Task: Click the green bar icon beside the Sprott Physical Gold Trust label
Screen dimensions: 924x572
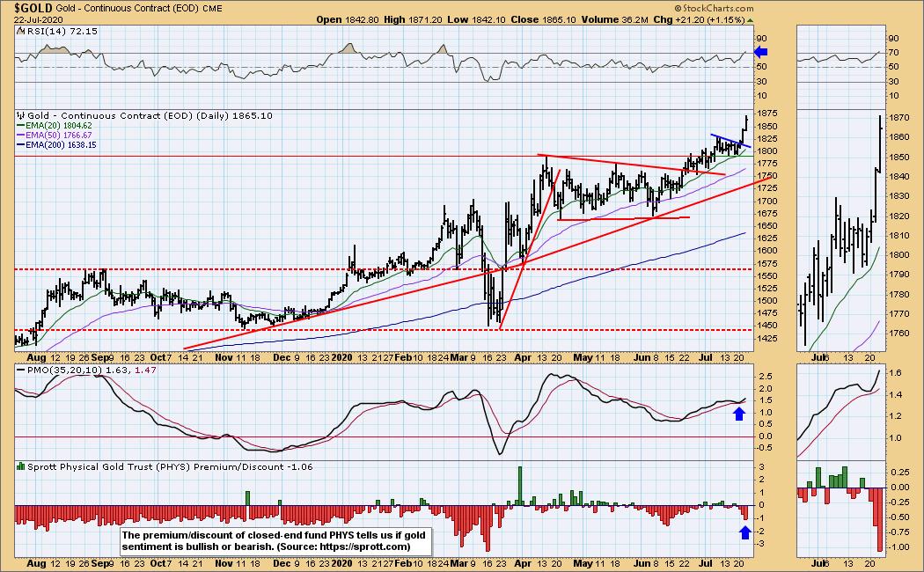Action: 20,466
